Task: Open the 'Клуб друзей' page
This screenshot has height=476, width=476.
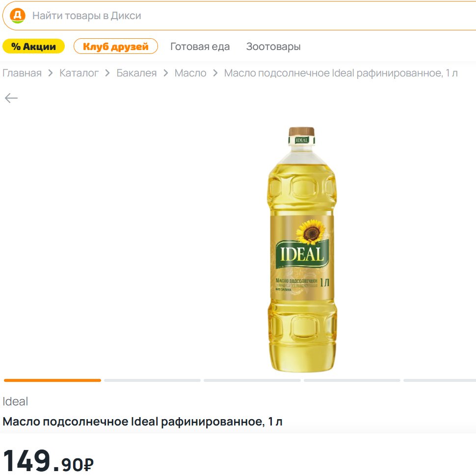Action: [116, 47]
